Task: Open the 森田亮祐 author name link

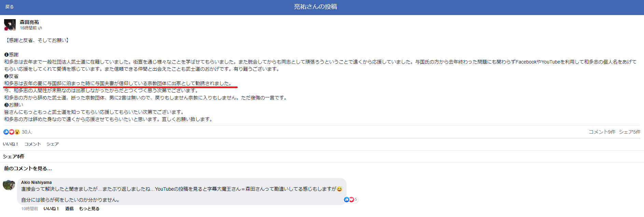Action: (x=29, y=22)
